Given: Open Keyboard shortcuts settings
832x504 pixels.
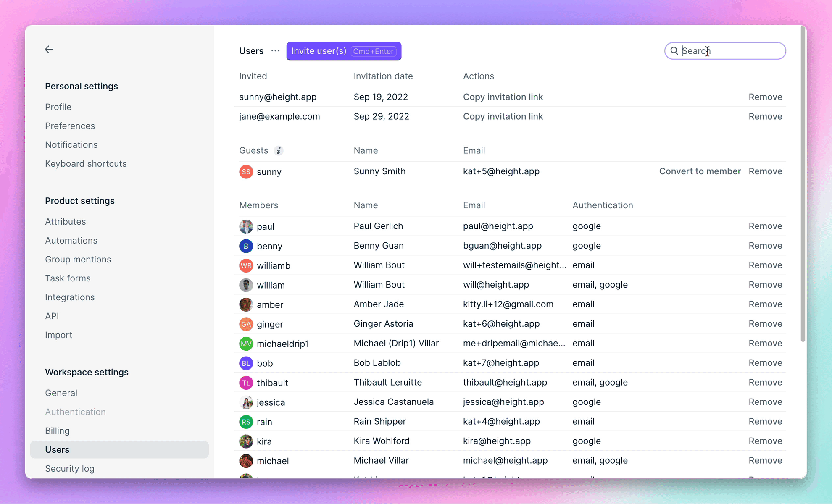Looking at the screenshot, I should pos(86,164).
